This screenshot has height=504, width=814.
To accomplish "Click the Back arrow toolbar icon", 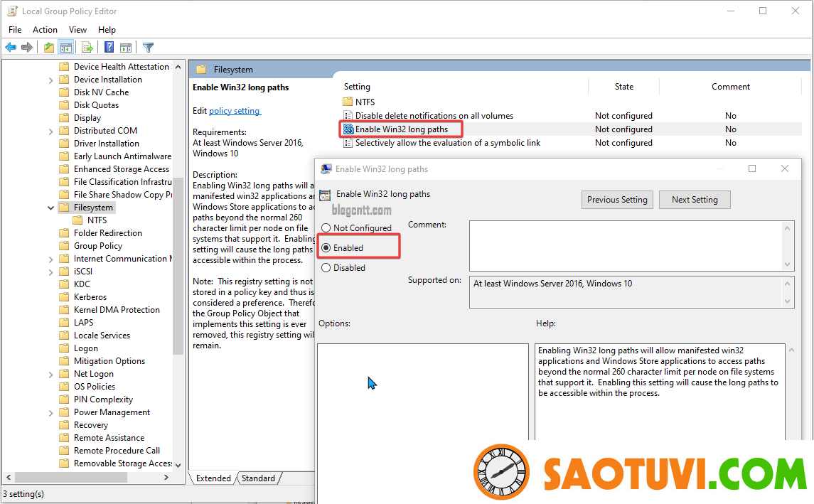I will click(x=11, y=48).
